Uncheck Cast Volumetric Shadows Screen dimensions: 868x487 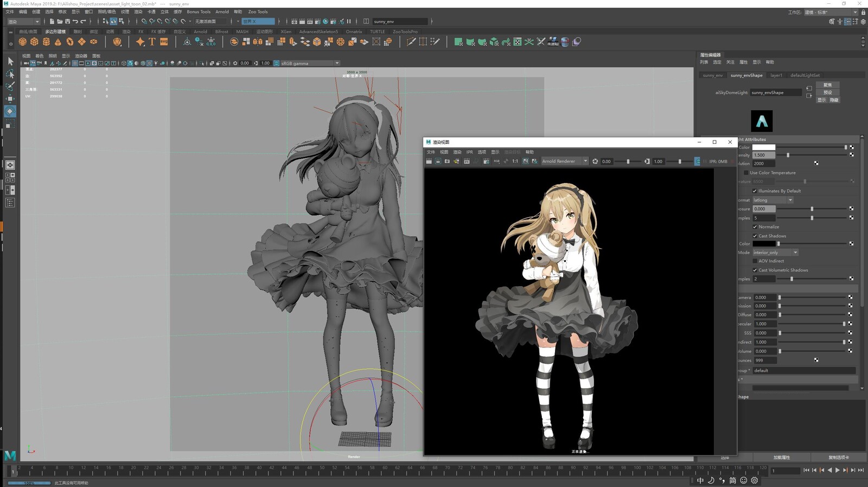[755, 270]
